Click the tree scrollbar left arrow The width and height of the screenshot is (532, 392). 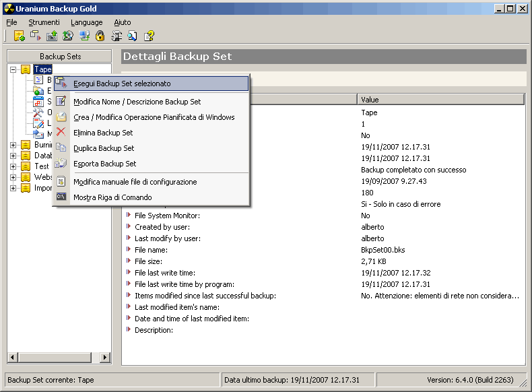(x=13, y=357)
